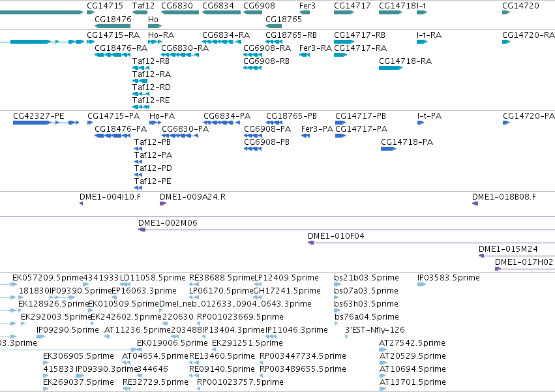Select EST GH17241.5prime
555x392 pixels.
click(x=287, y=291)
